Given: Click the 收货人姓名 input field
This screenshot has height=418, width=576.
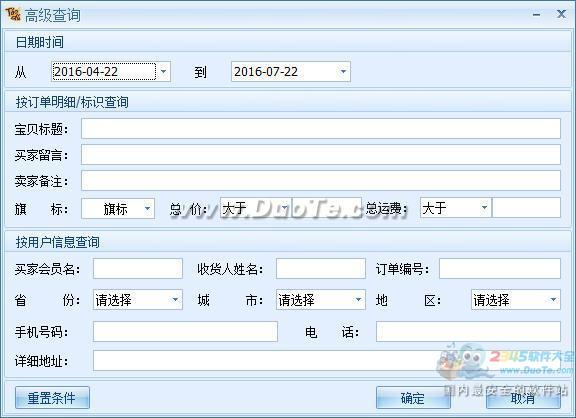Looking at the screenshot, I should 321,269.
